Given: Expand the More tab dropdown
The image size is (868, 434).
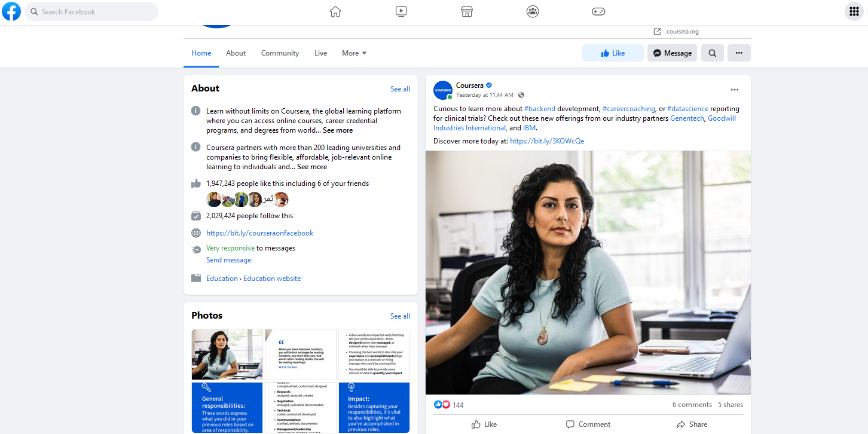Looking at the screenshot, I should click(354, 53).
